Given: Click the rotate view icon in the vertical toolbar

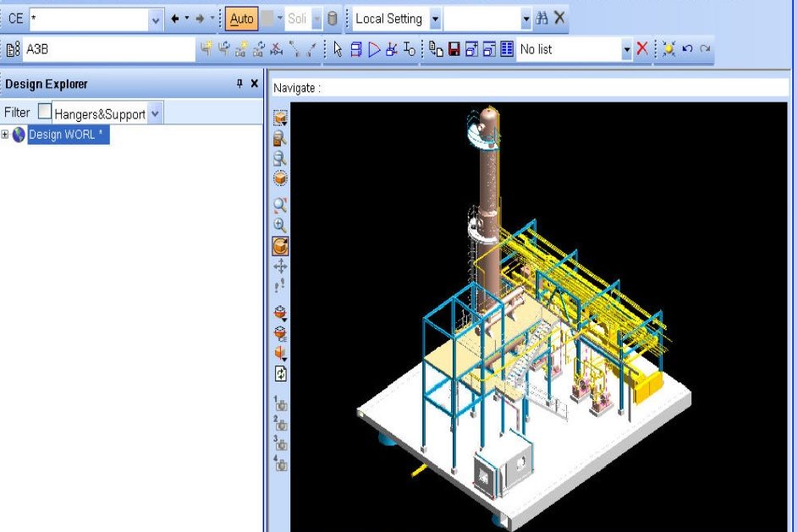Looking at the screenshot, I should tap(280, 246).
